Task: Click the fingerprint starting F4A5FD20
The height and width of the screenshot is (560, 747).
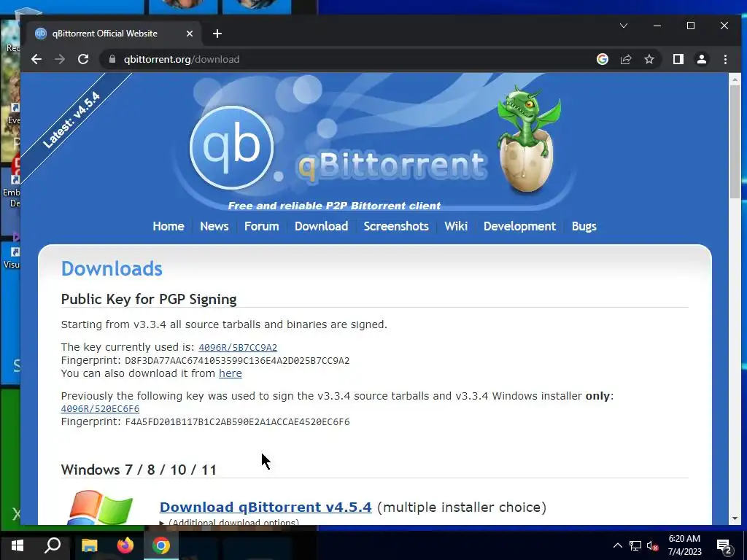Action: [237, 422]
